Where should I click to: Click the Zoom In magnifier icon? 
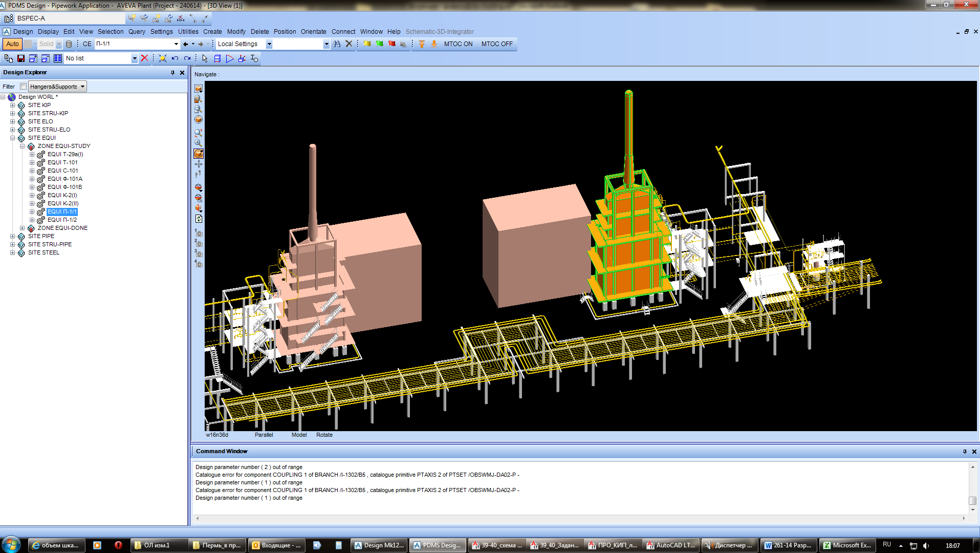point(199,143)
